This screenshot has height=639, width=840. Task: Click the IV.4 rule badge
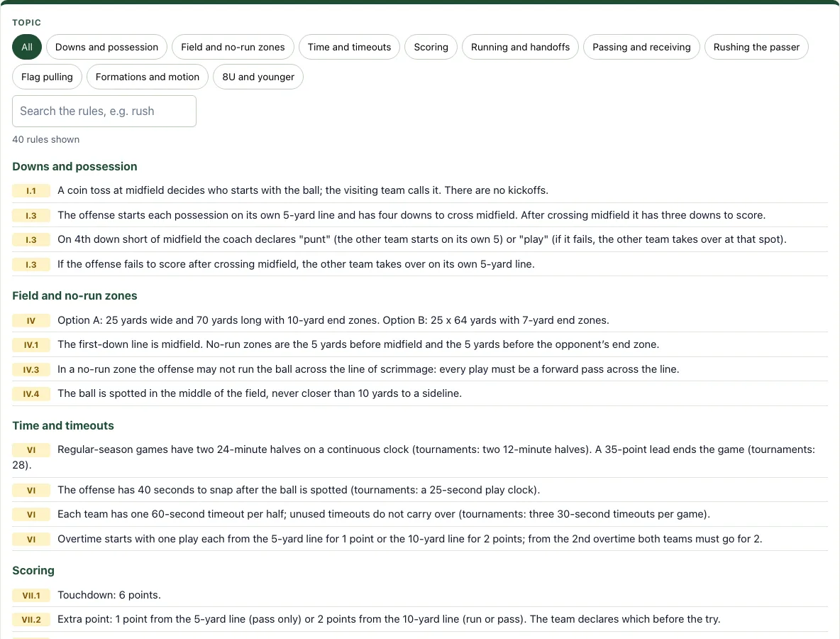pos(31,394)
